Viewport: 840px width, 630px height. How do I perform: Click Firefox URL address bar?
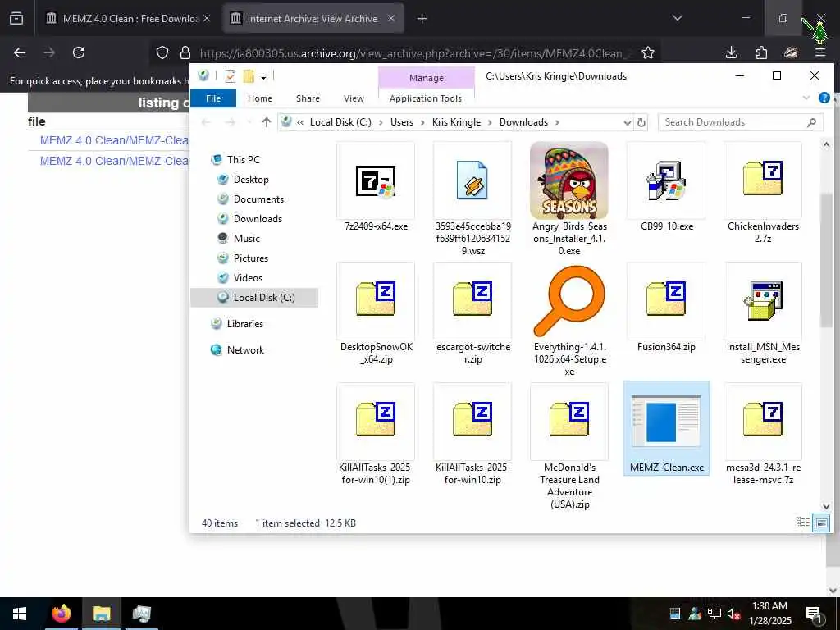415,53
